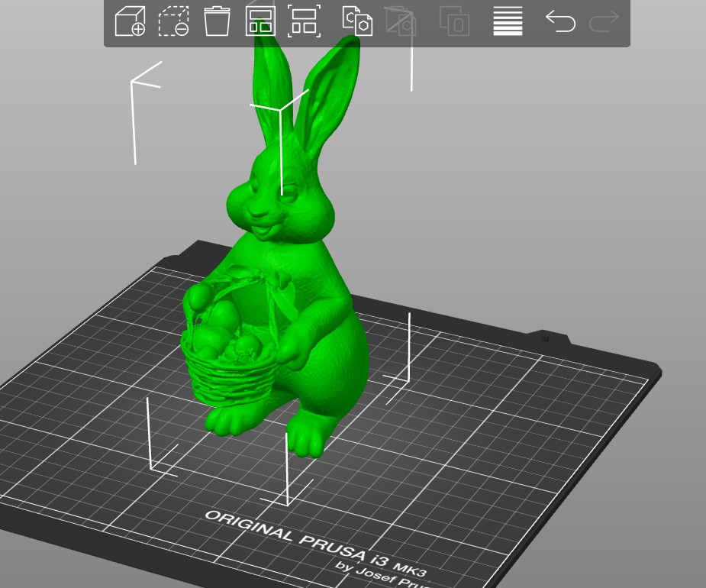Click the Delete all trash can icon
Viewport: 706px width, 588px height.
point(217,21)
